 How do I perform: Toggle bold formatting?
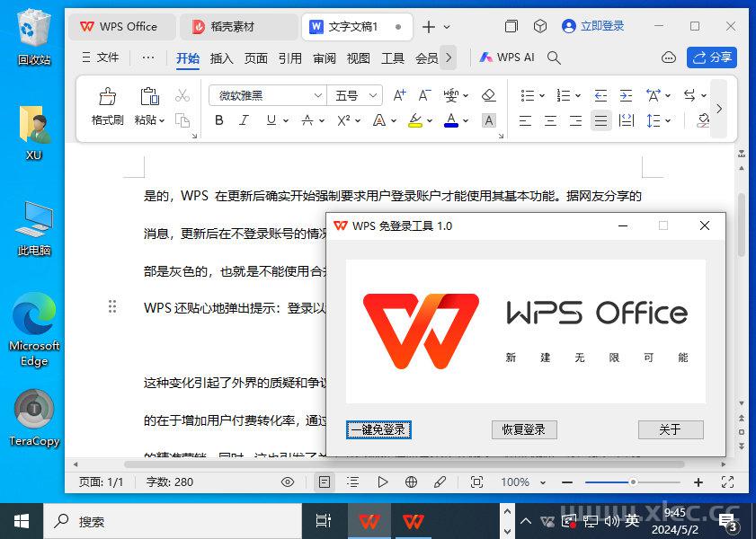click(218, 120)
